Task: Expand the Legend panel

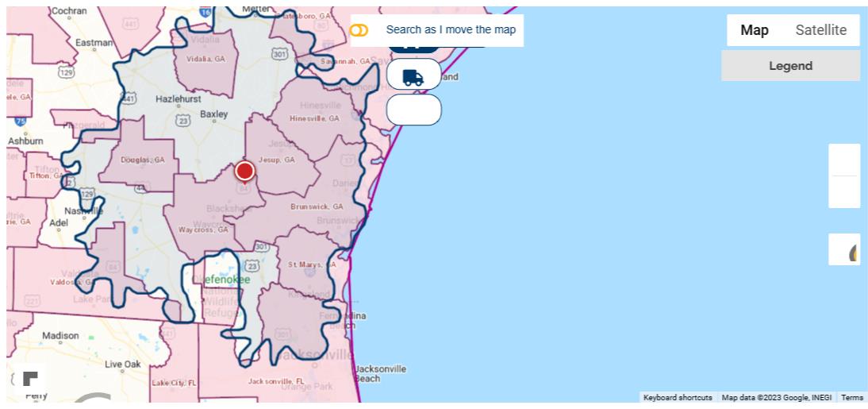Action: click(x=790, y=66)
